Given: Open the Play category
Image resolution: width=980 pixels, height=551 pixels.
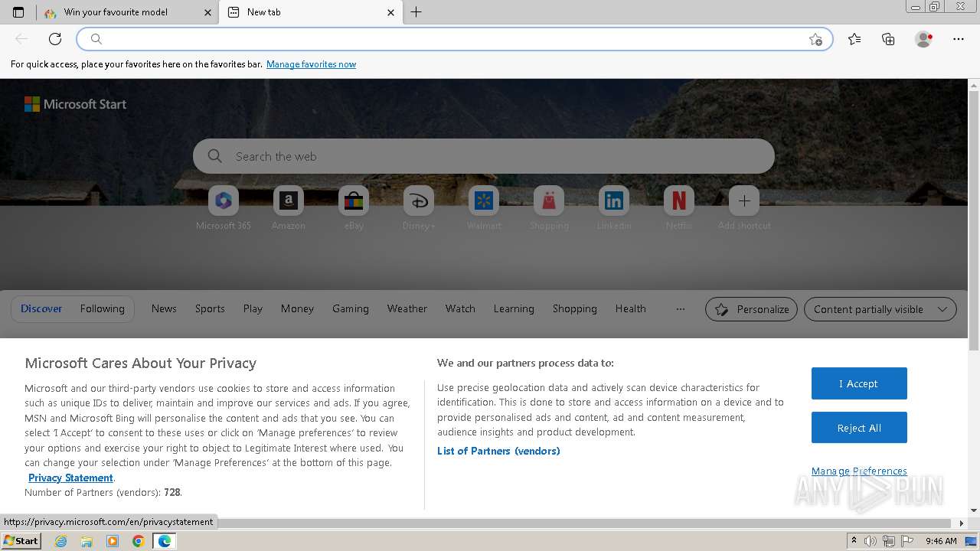Looking at the screenshot, I should pos(253,308).
